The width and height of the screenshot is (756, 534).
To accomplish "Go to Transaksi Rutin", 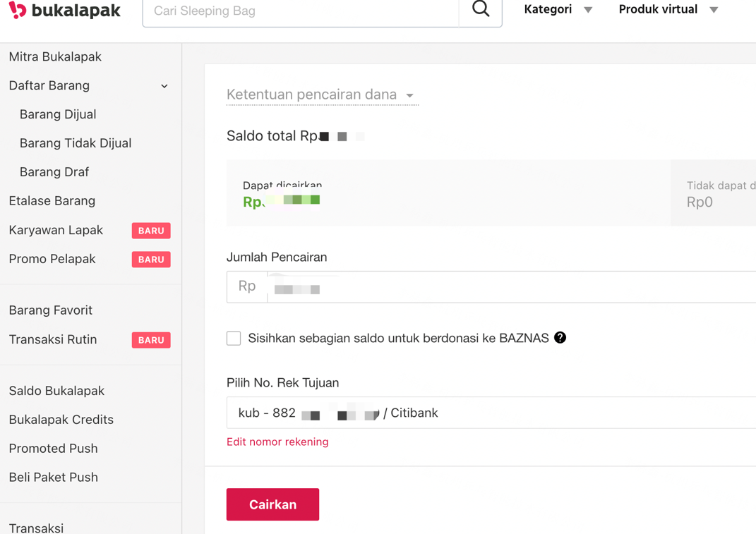I will [x=53, y=339].
